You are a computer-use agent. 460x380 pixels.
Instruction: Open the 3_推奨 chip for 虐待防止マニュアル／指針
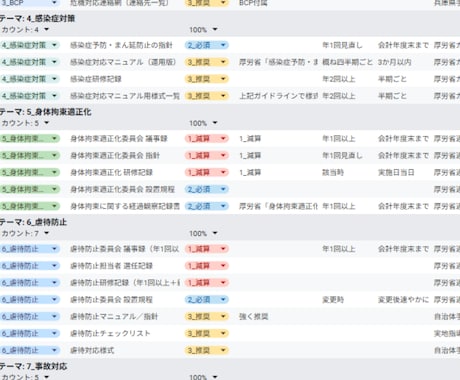(x=207, y=316)
